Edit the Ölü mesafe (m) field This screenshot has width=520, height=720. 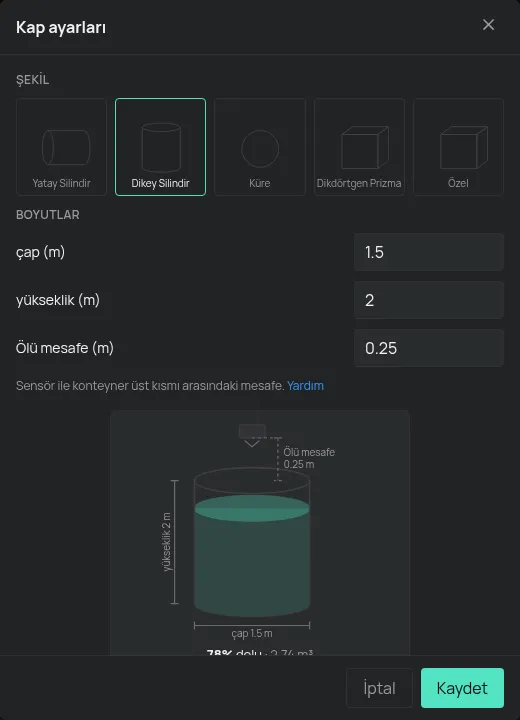click(429, 348)
